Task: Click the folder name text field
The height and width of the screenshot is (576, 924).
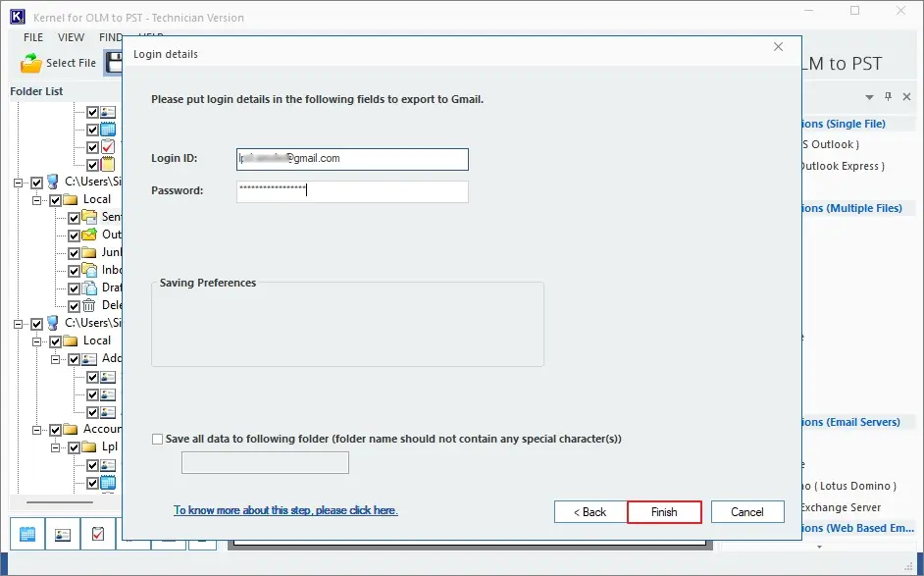Action: coord(265,463)
